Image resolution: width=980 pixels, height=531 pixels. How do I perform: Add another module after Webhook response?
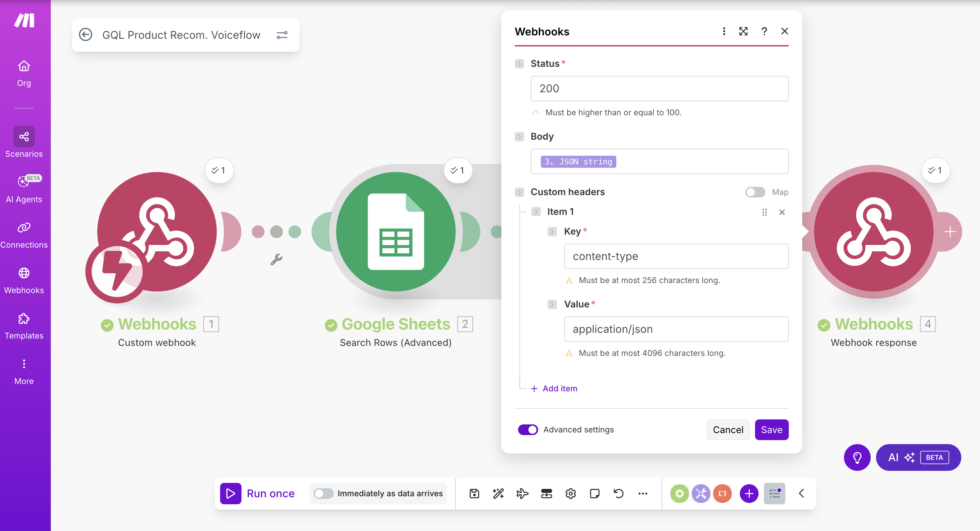click(x=950, y=232)
